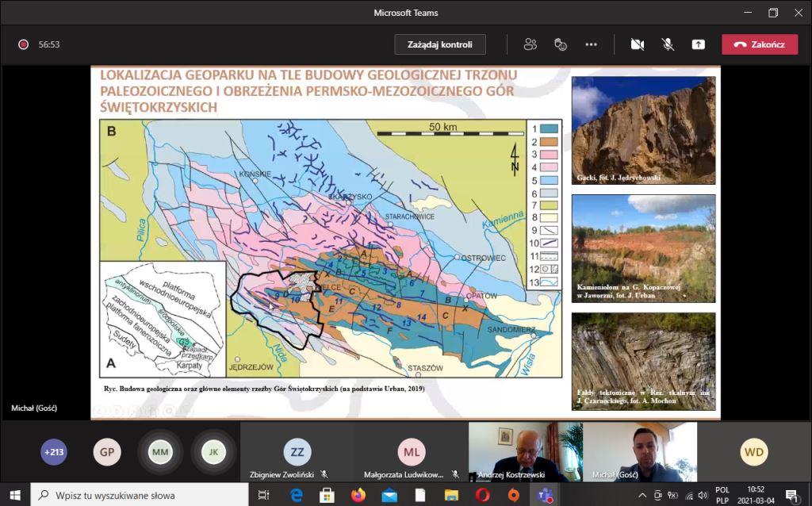The width and height of the screenshot is (812, 506).
Task: Select the WD participant avatar
Action: point(754,452)
